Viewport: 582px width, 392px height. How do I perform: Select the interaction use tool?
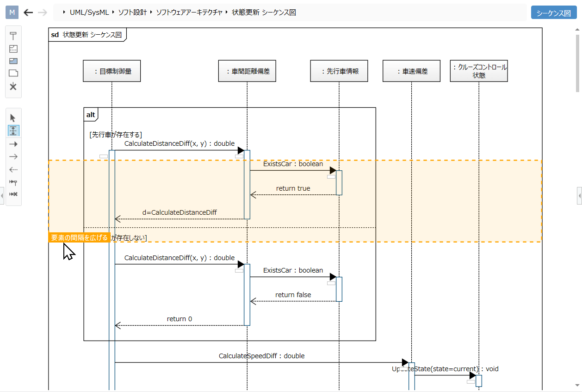[13, 61]
